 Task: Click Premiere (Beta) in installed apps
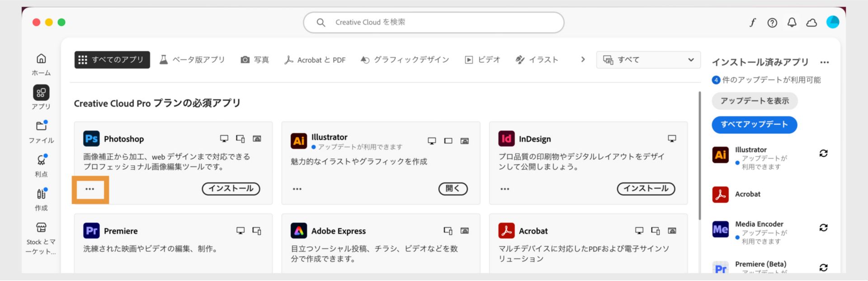click(760, 264)
